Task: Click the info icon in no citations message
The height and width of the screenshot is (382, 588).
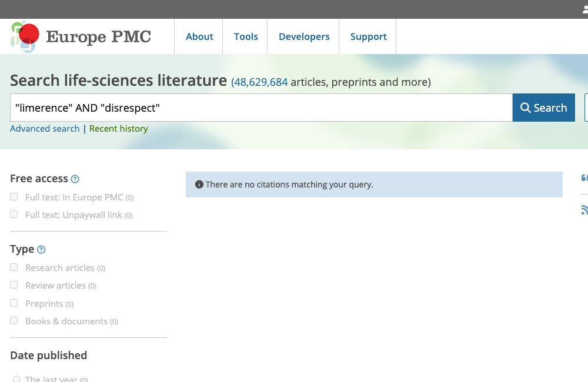Action: tap(199, 185)
